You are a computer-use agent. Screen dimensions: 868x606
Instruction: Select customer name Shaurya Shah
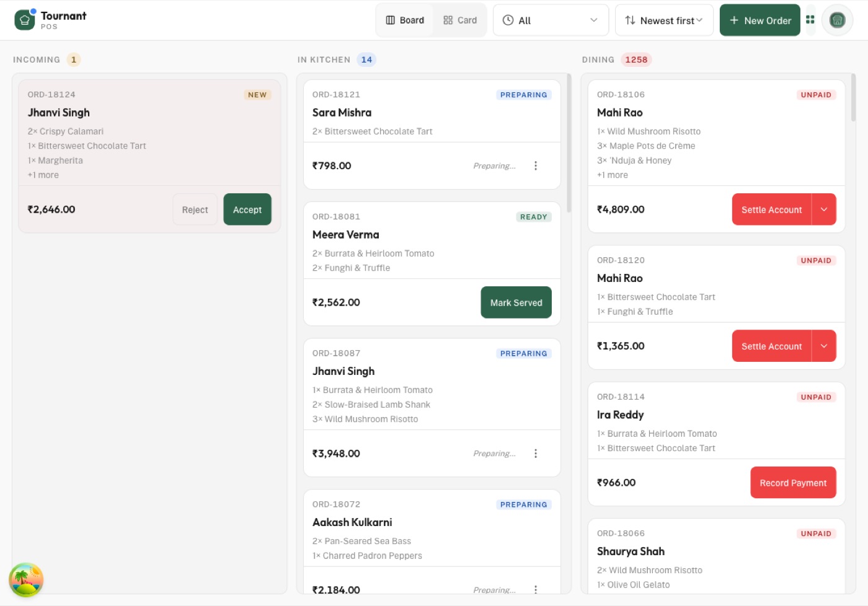[631, 551]
